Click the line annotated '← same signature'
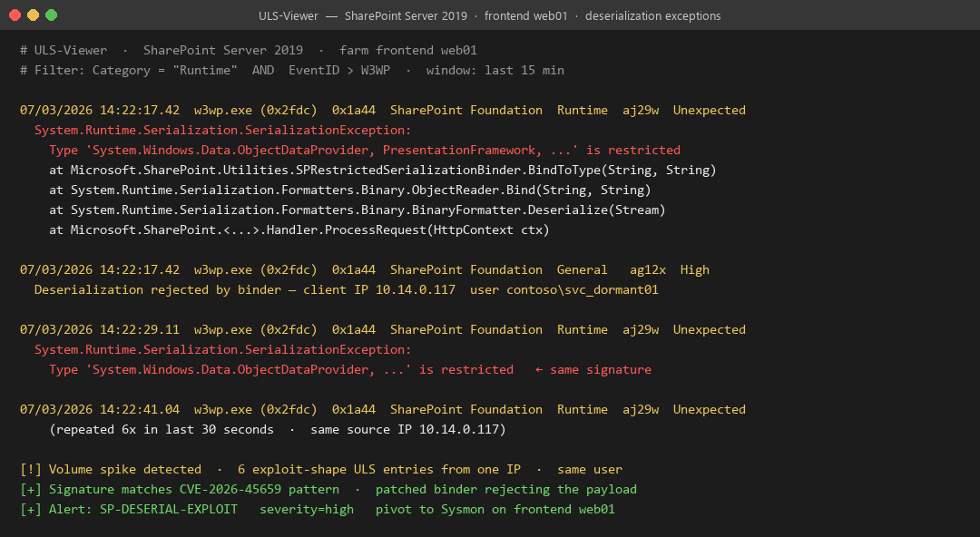This screenshot has height=537, width=980. coord(350,369)
